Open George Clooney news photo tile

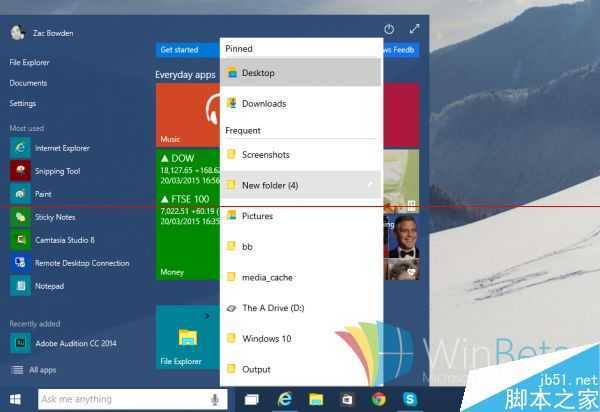[x=402, y=236]
